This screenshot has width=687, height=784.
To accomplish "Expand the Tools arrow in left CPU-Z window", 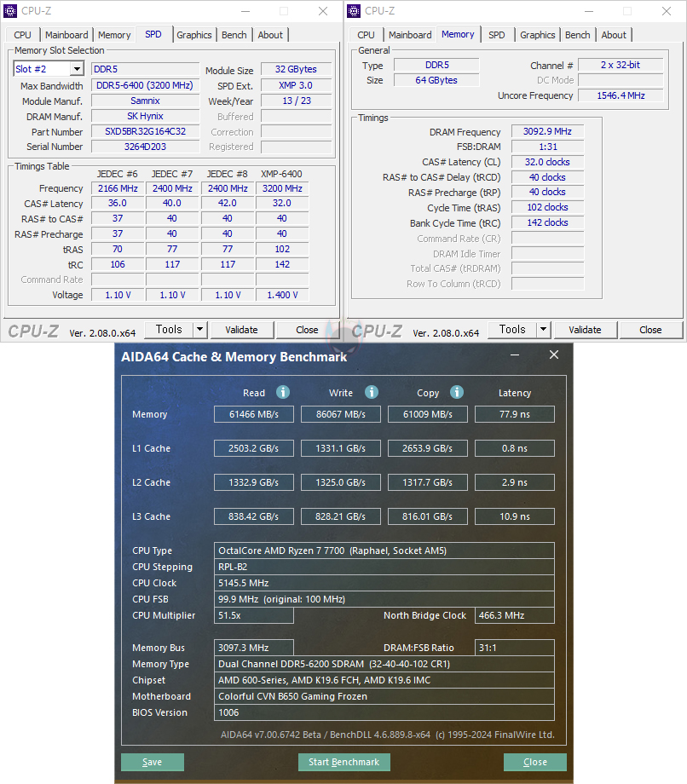I will (199, 330).
